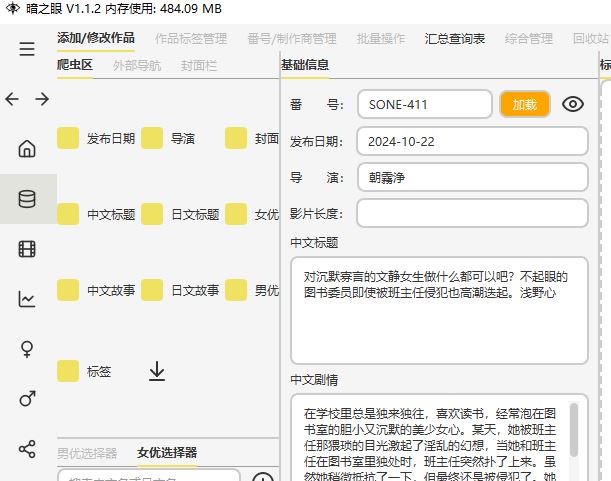This screenshot has width=611, height=481.
Task: Open the hamburger menu in the sidebar
Action: (x=27, y=50)
